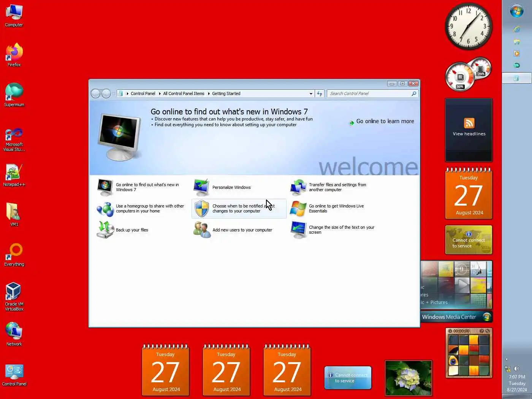This screenshot has height=399, width=532.
Task: Expand arrow after Control Panel breadcrumb
Action: [160, 93]
